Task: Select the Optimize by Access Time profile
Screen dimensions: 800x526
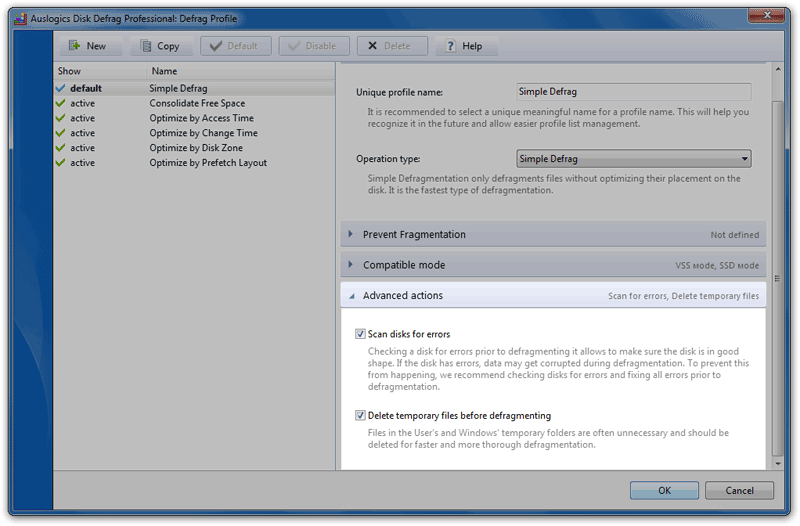Action: tap(194, 118)
